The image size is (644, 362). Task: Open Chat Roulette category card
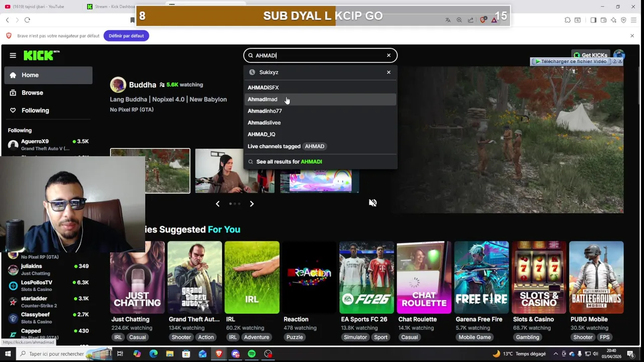[424, 278]
